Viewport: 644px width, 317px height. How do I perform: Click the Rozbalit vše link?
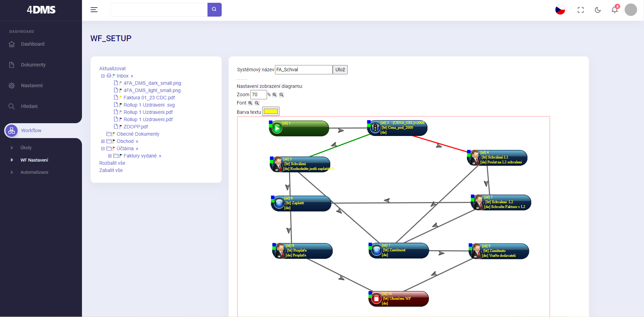pos(112,163)
